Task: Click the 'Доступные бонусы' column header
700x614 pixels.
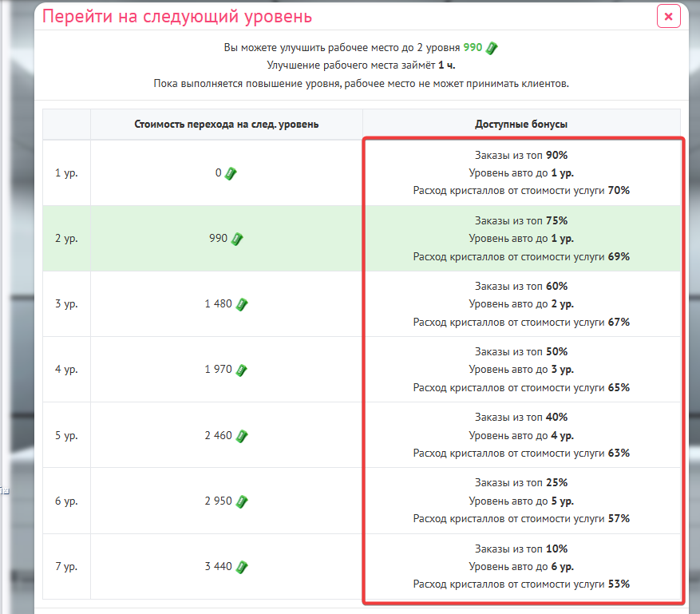Action: (521, 125)
